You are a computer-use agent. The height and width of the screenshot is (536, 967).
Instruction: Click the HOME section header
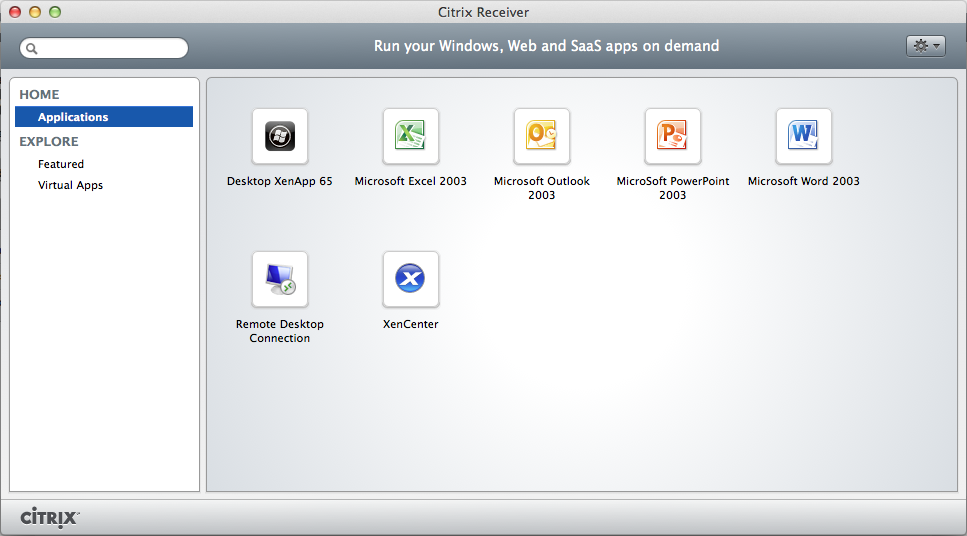click(x=39, y=94)
